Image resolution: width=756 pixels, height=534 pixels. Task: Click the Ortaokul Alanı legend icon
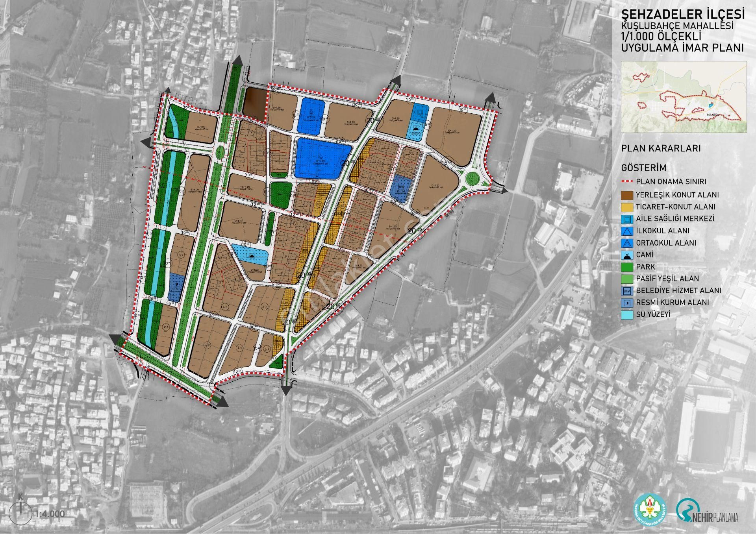tap(627, 243)
